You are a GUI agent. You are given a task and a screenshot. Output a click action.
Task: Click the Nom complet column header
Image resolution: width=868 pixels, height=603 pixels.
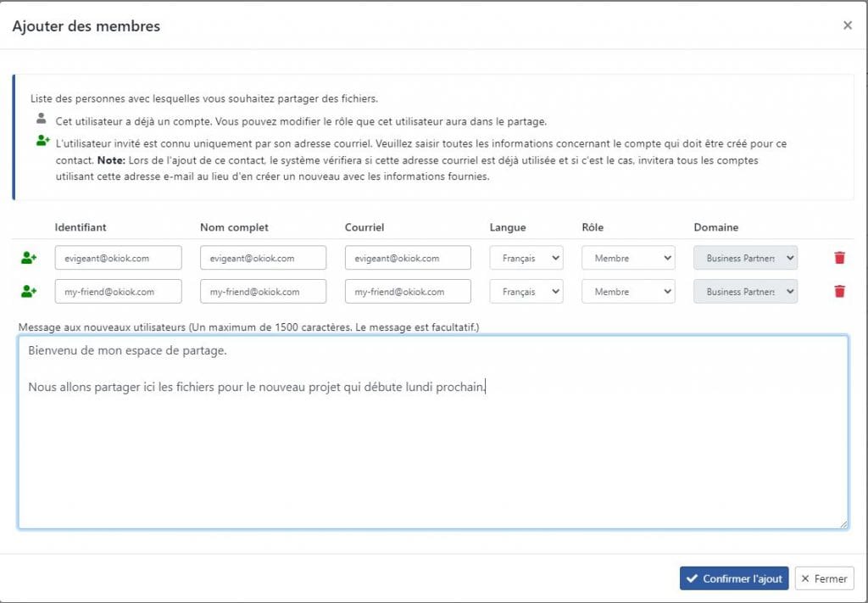[234, 227]
